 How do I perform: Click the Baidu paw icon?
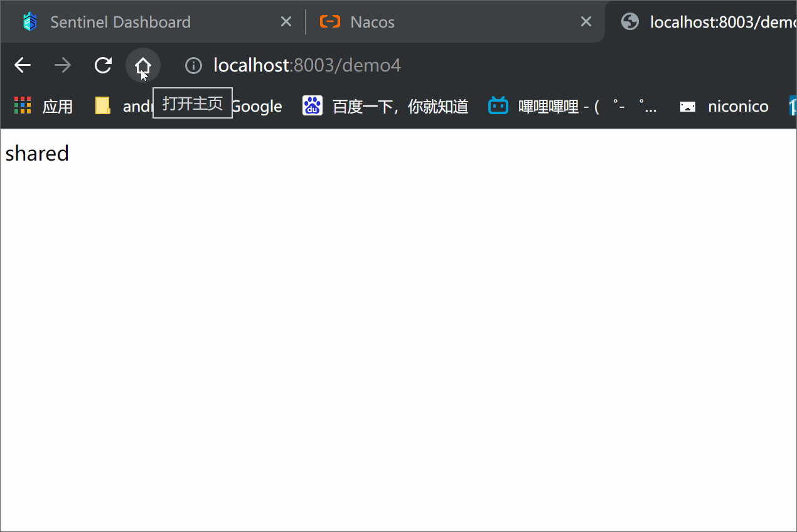pyautogui.click(x=313, y=105)
